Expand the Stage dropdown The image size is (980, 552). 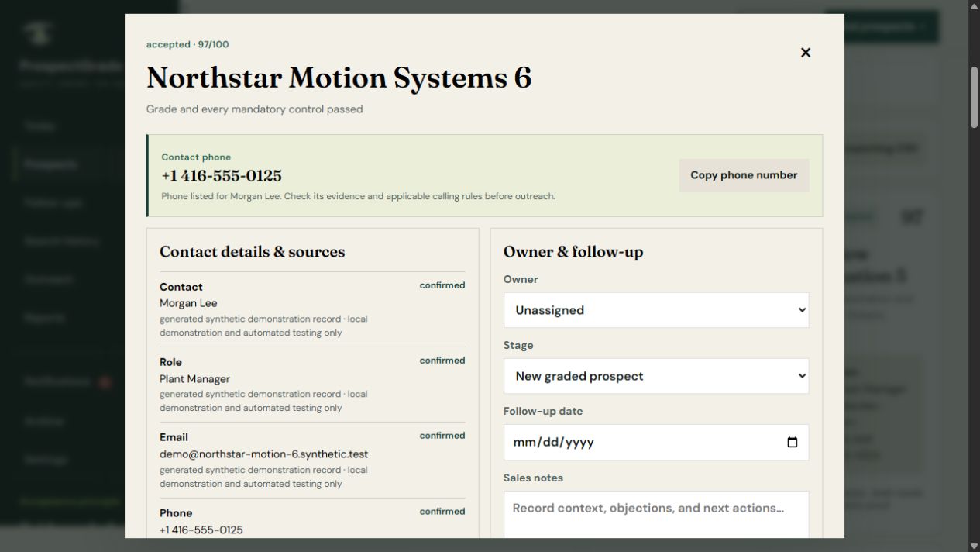pos(656,376)
